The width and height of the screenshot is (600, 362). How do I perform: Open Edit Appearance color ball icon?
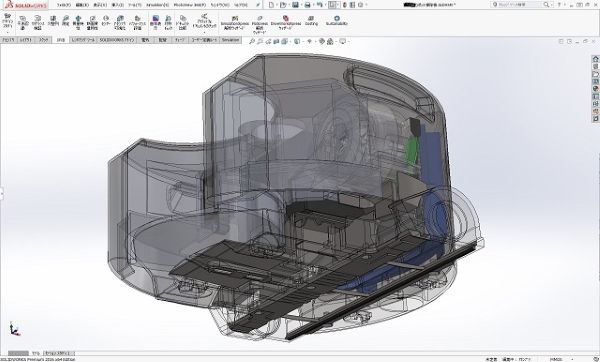(322, 41)
